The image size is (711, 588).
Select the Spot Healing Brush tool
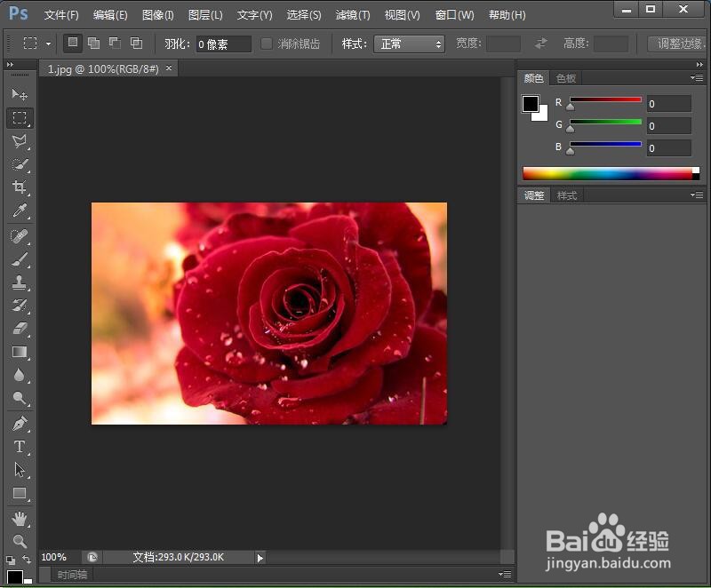[x=19, y=236]
